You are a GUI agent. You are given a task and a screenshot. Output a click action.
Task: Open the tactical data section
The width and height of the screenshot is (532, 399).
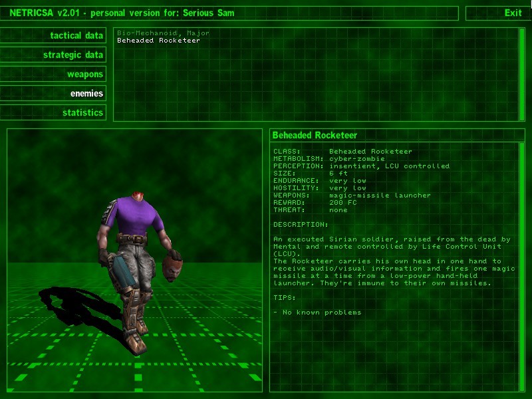[53, 35]
